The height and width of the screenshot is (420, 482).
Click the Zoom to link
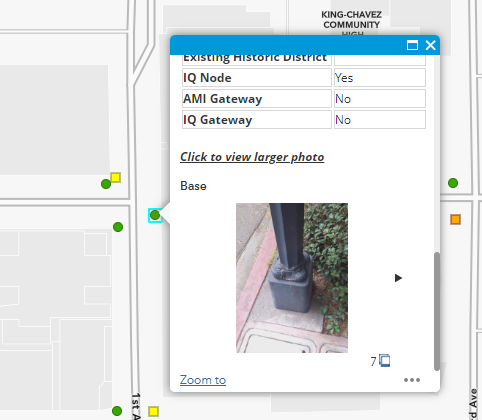point(203,380)
